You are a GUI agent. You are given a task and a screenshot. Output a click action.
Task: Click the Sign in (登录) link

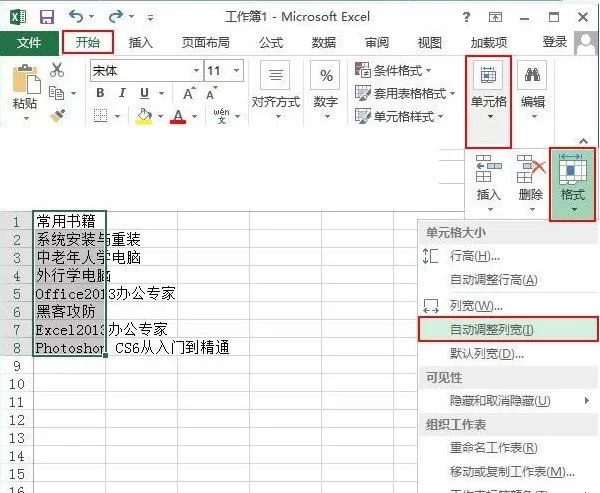click(x=554, y=42)
